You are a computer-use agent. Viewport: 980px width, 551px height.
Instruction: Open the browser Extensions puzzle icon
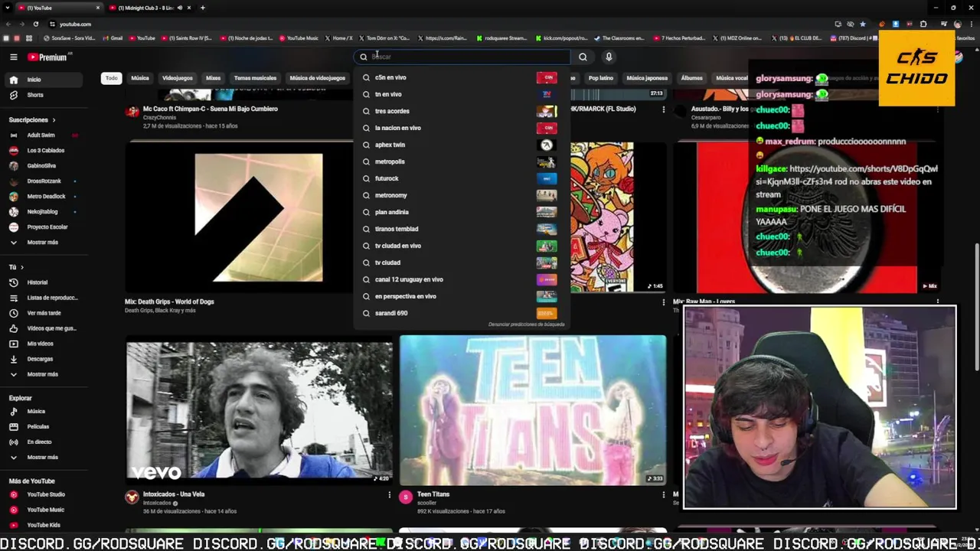pos(923,24)
